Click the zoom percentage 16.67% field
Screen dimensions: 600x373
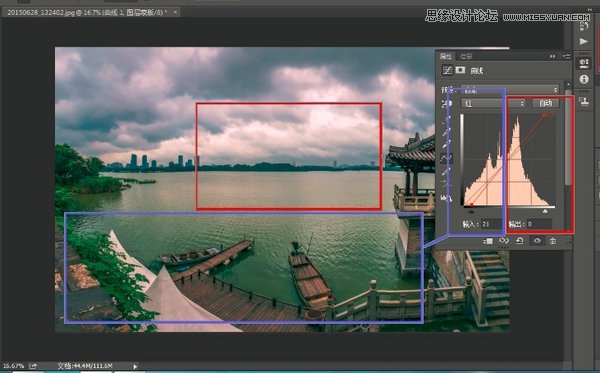(x=13, y=366)
